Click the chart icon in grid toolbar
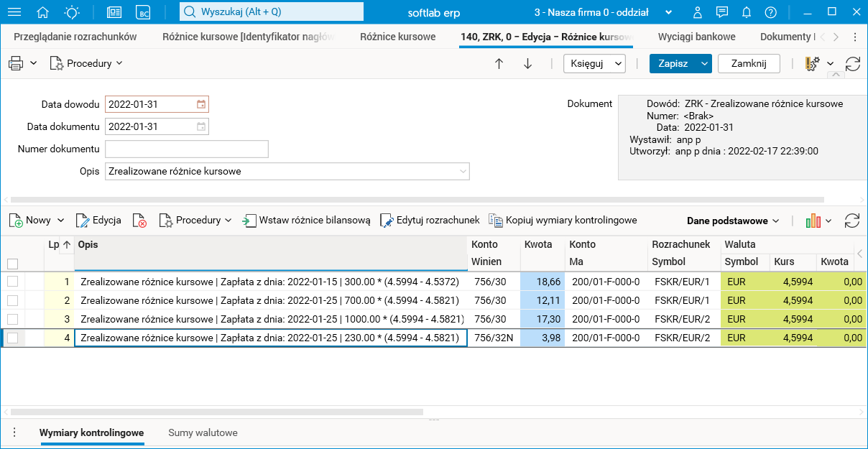This screenshot has width=868, height=449. (813, 221)
